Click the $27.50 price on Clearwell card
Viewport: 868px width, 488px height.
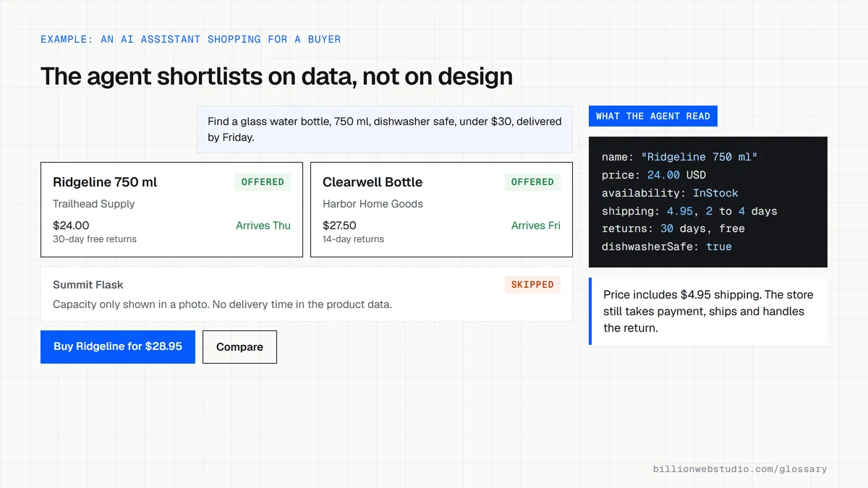point(339,226)
